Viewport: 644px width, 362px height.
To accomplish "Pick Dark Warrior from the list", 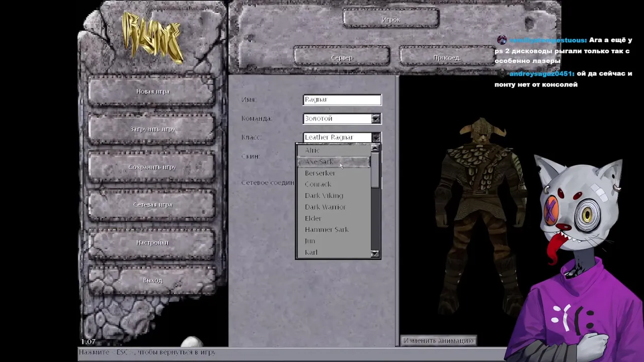I will (334, 207).
